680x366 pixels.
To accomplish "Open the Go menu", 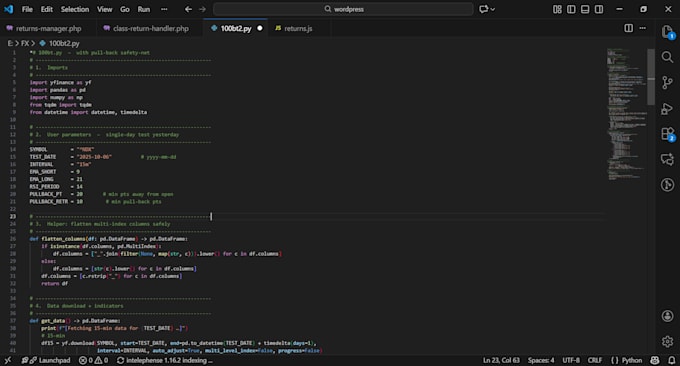I will (x=125, y=9).
